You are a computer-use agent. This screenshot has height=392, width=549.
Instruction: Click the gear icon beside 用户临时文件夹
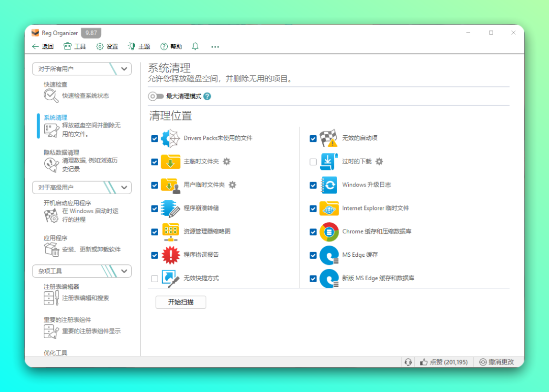click(232, 185)
